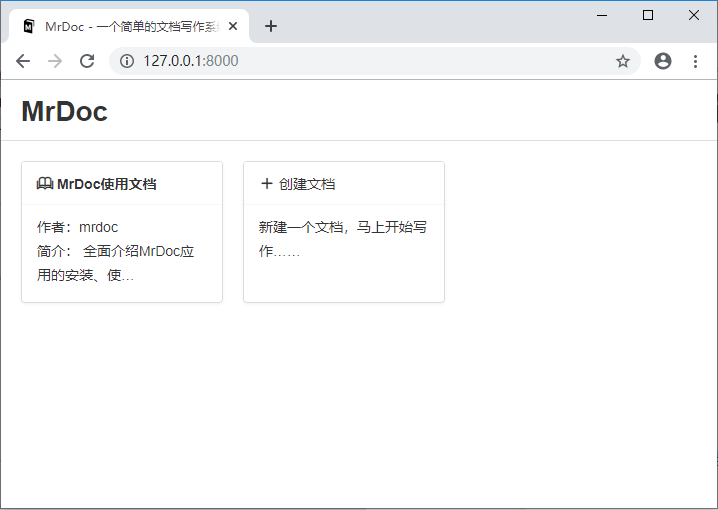Open a new tab with the plus button

click(271, 26)
